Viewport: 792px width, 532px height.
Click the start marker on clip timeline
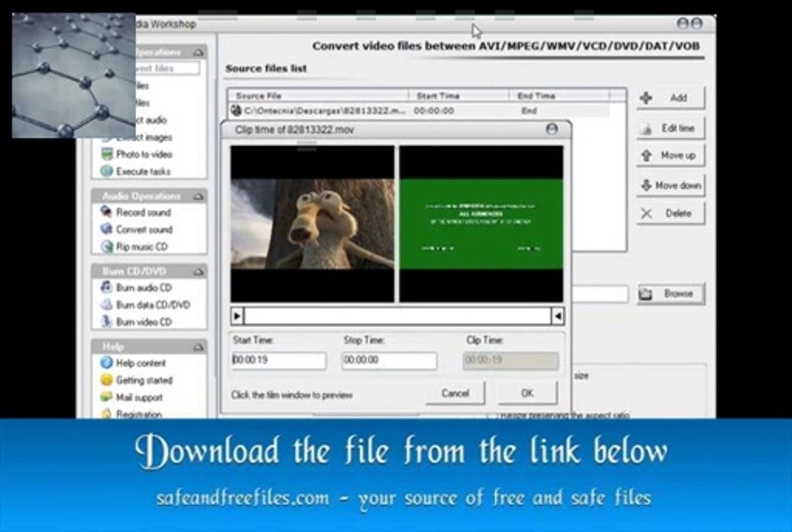(237, 316)
